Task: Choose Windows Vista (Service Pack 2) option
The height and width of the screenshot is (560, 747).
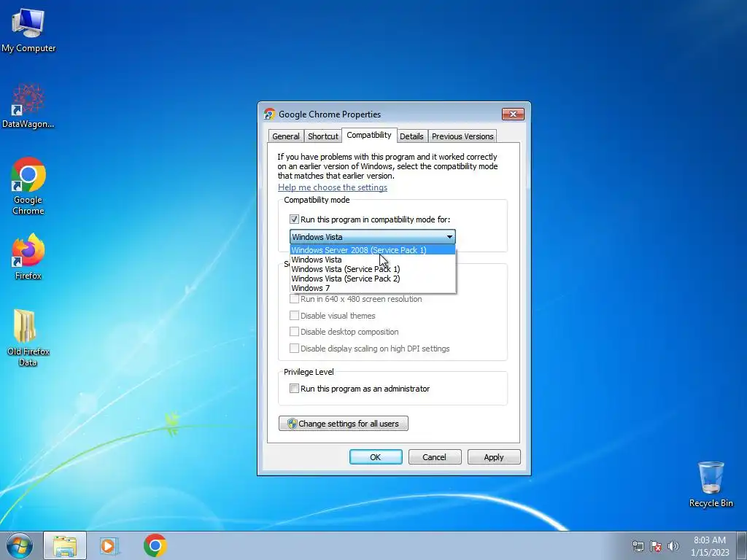Action: coord(373,279)
